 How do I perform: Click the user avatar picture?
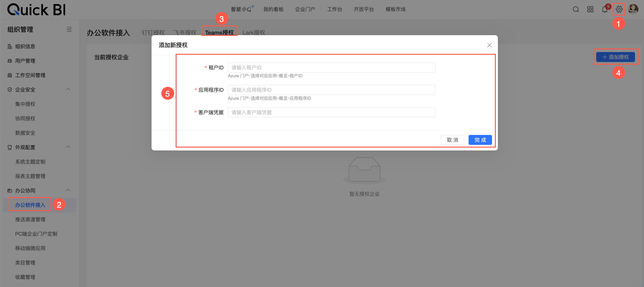pos(633,9)
